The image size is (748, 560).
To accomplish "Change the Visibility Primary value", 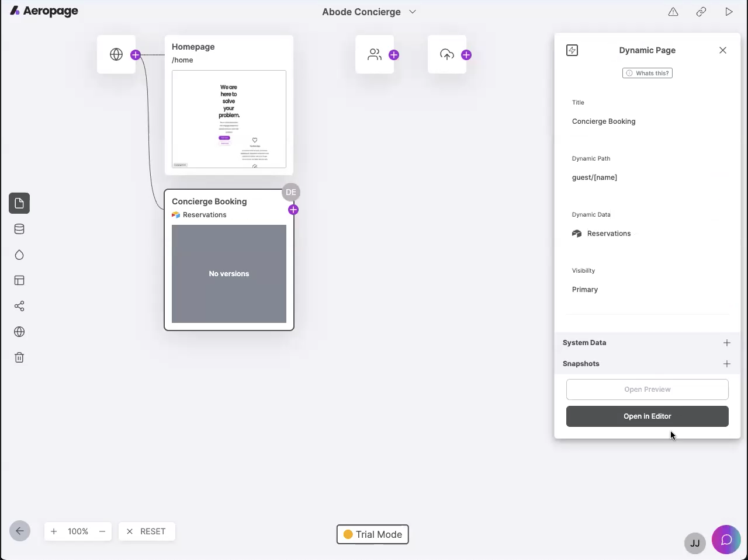I will pyautogui.click(x=647, y=290).
